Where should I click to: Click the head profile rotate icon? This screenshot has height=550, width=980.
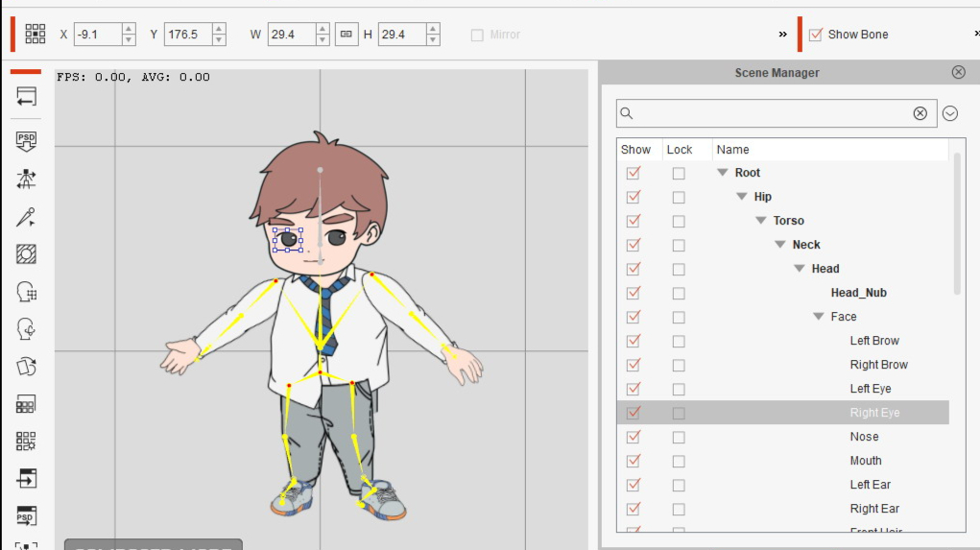tap(26, 329)
